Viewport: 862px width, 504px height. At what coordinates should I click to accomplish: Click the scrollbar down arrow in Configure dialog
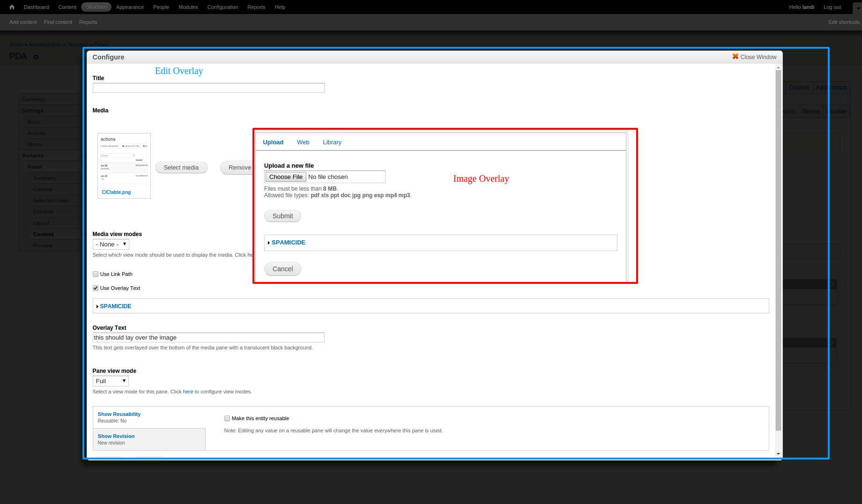pos(778,453)
